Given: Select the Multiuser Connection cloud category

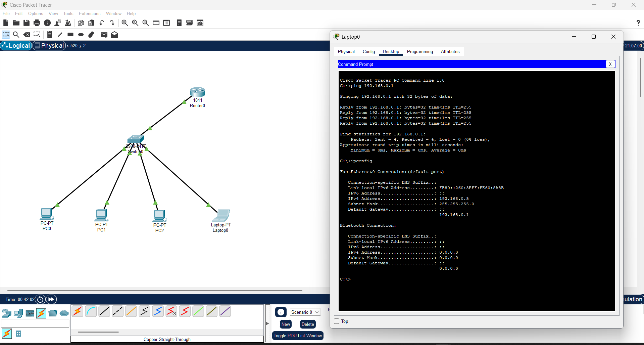Looking at the screenshot, I should point(64,313).
